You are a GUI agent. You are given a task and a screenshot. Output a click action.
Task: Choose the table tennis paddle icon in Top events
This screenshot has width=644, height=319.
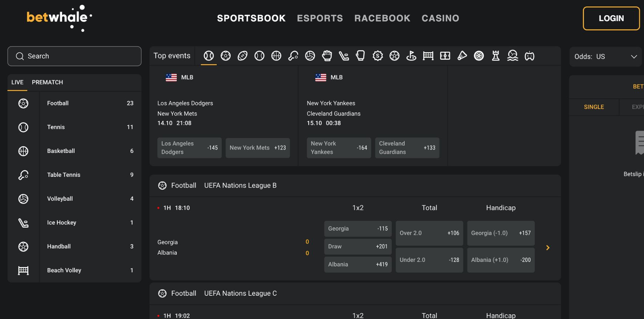click(x=293, y=56)
